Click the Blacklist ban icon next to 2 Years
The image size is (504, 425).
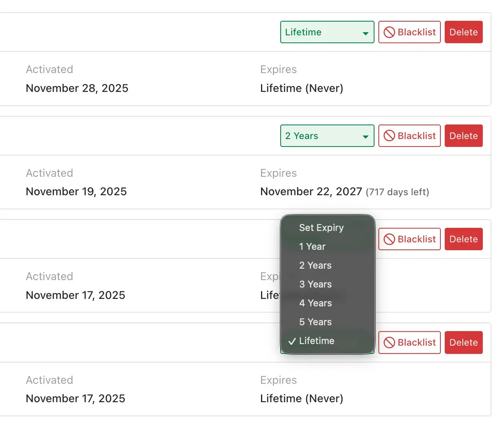coord(389,136)
